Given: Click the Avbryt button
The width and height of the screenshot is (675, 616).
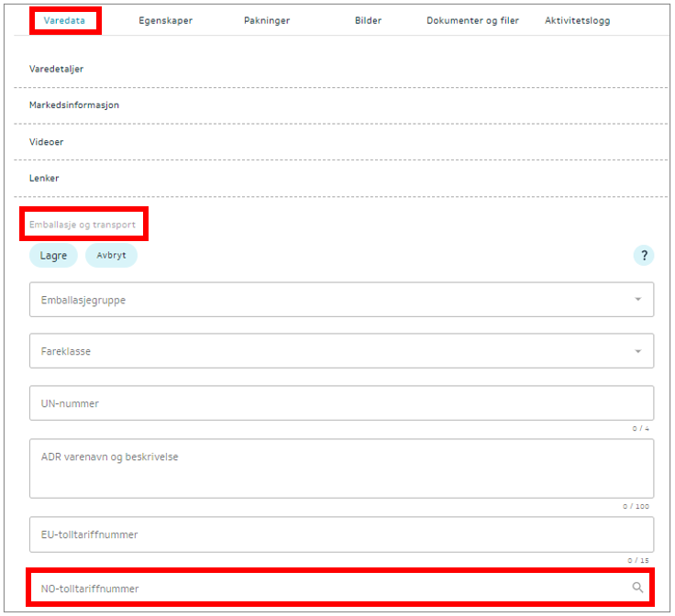Looking at the screenshot, I should pyautogui.click(x=111, y=256).
